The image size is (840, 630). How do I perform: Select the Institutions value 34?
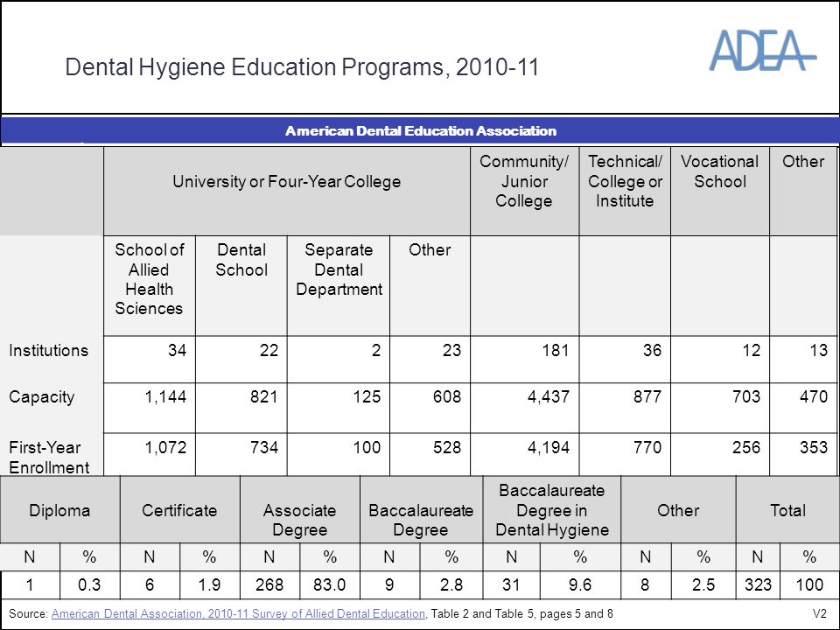coord(177,350)
